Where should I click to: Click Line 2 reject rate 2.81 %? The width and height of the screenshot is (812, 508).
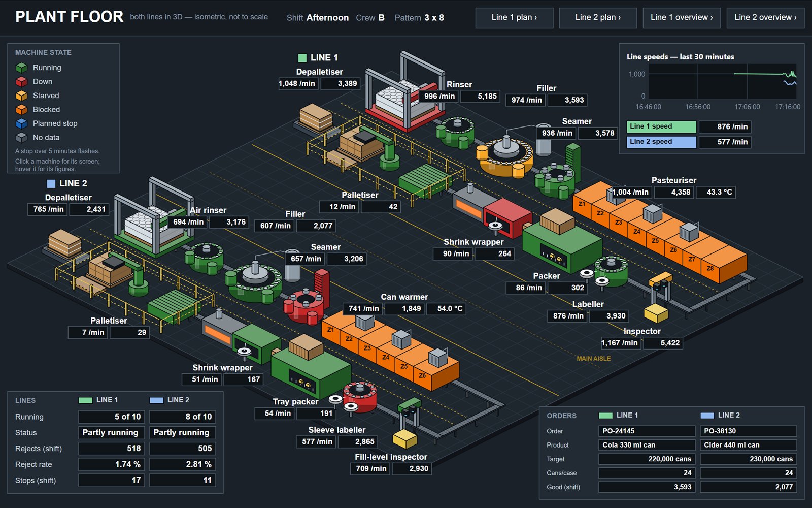183,464
